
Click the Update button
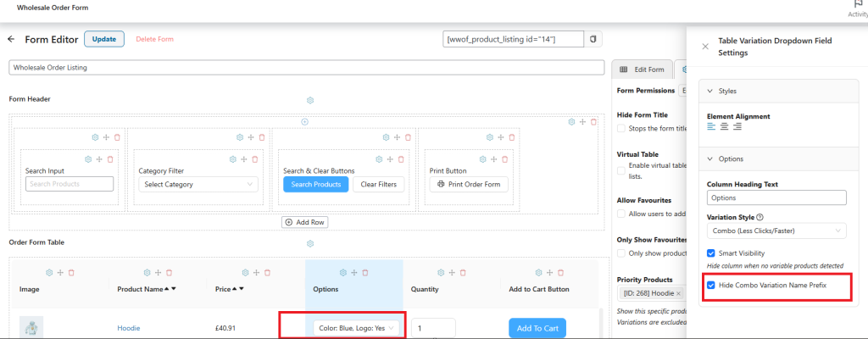pyautogui.click(x=104, y=39)
